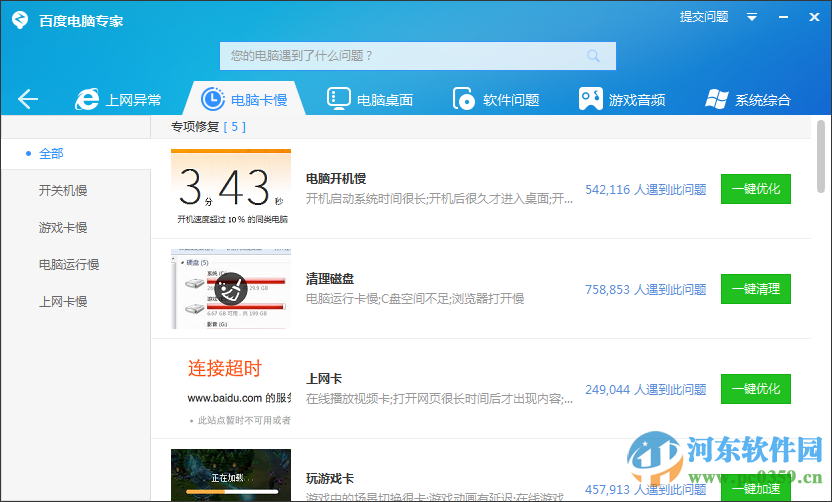The image size is (832, 502).
Task: Open the title bar dropdown menu arrow
Action: (752, 17)
